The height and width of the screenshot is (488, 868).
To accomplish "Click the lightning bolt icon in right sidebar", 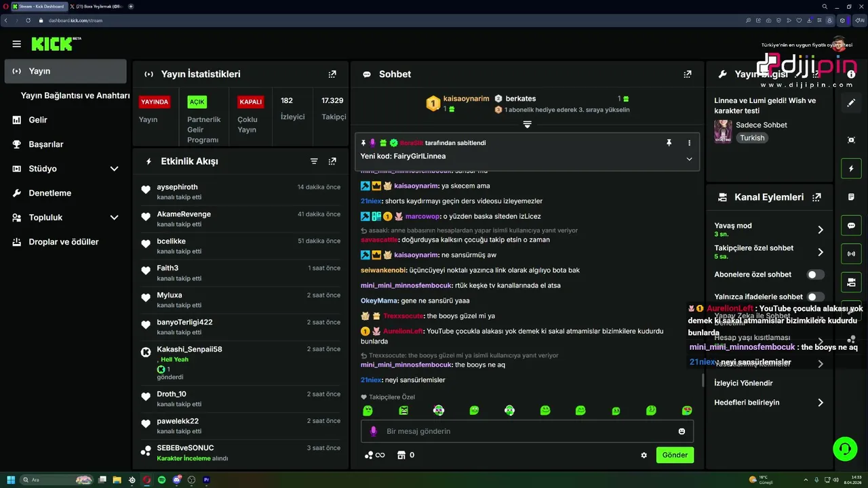I will tap(851, 168).
